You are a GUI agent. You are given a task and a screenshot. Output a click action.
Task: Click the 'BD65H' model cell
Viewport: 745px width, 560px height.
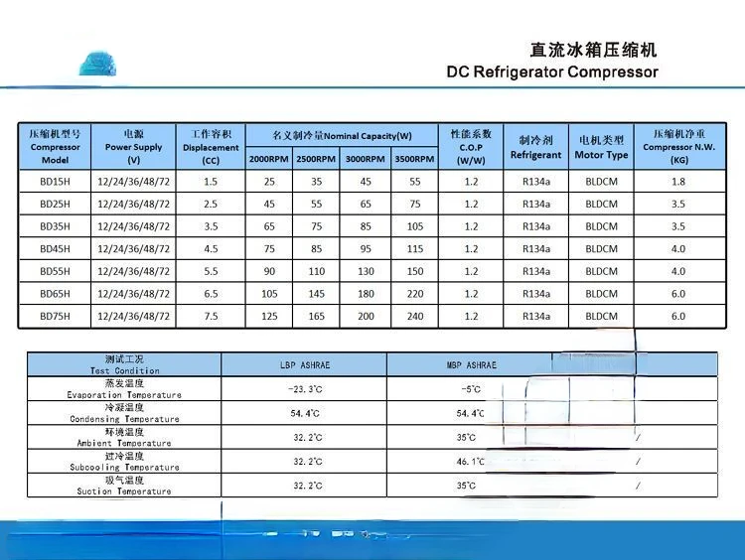tap(55, 294)
